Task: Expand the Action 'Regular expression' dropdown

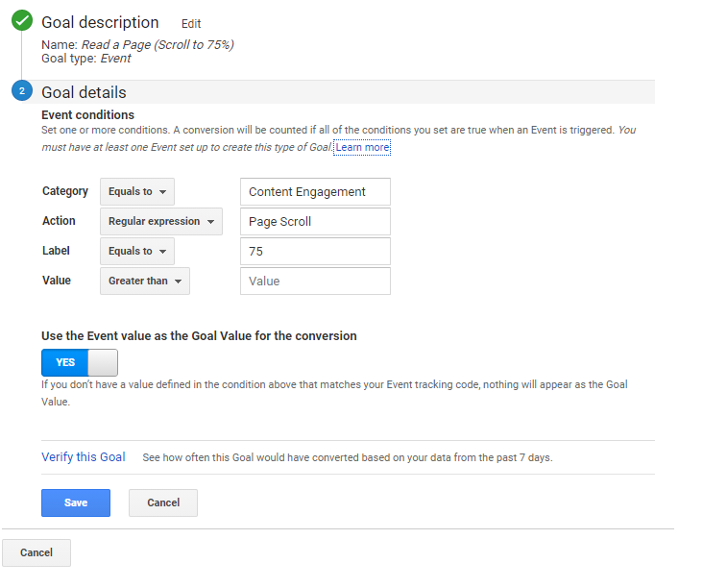Action: pyautogui.click(x=160, y=222)
